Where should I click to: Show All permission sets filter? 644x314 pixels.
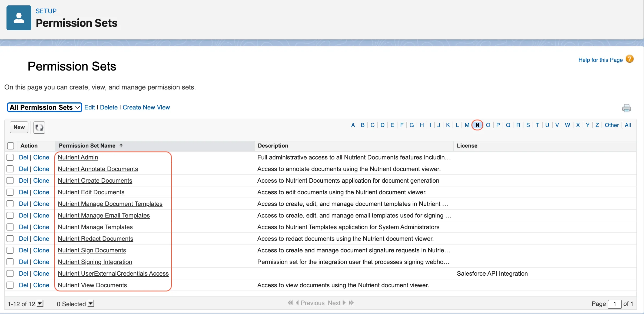[628, 125]
